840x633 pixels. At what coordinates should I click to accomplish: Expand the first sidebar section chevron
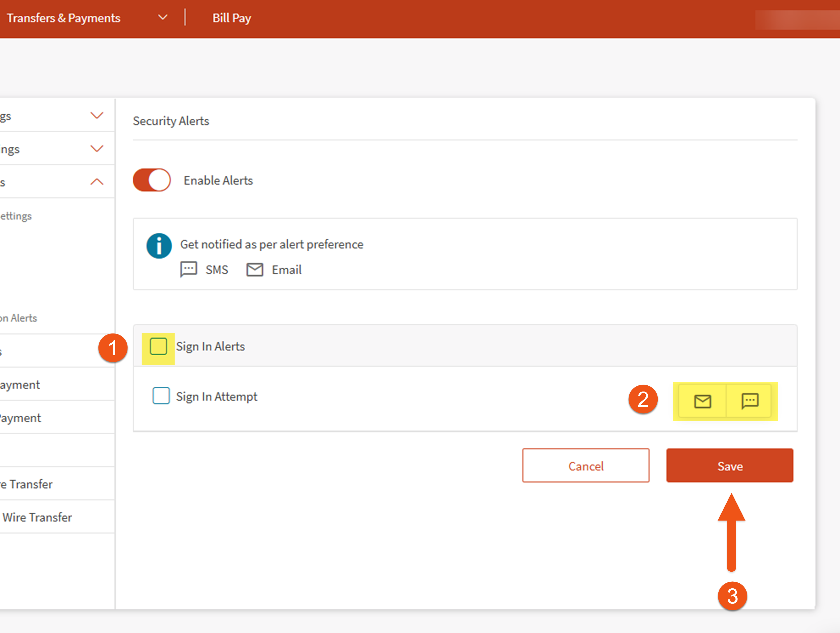(x=97, y=115)
